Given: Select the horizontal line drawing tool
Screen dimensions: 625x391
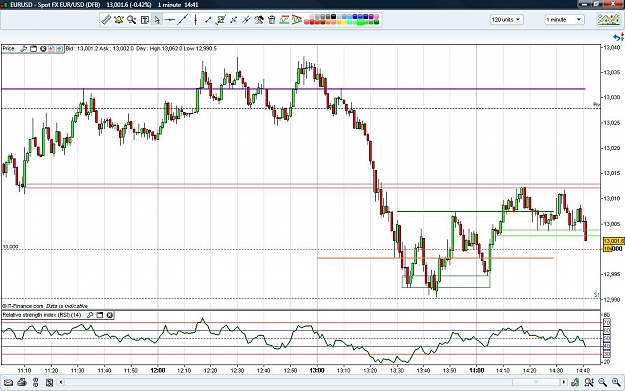Looking at the screenshot, I should coord(170,20).
